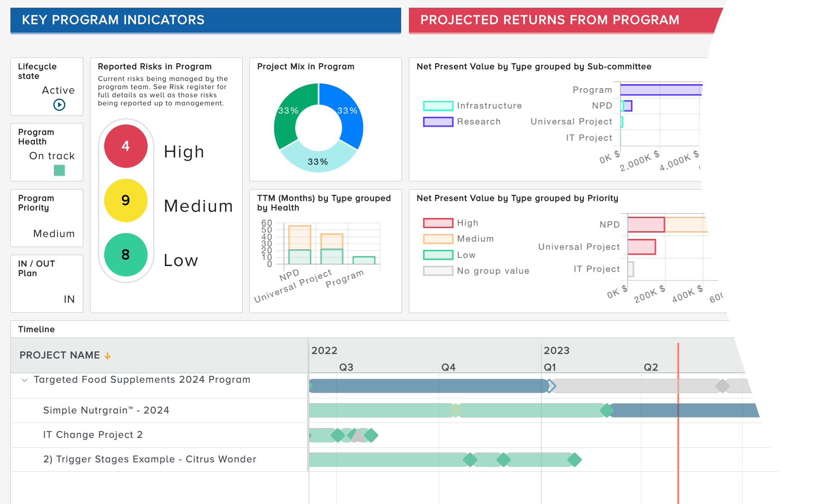The image size is (815, 504).
Task: Click the sort arrow next to PROJECT NAME
Action: coord(108,356)
